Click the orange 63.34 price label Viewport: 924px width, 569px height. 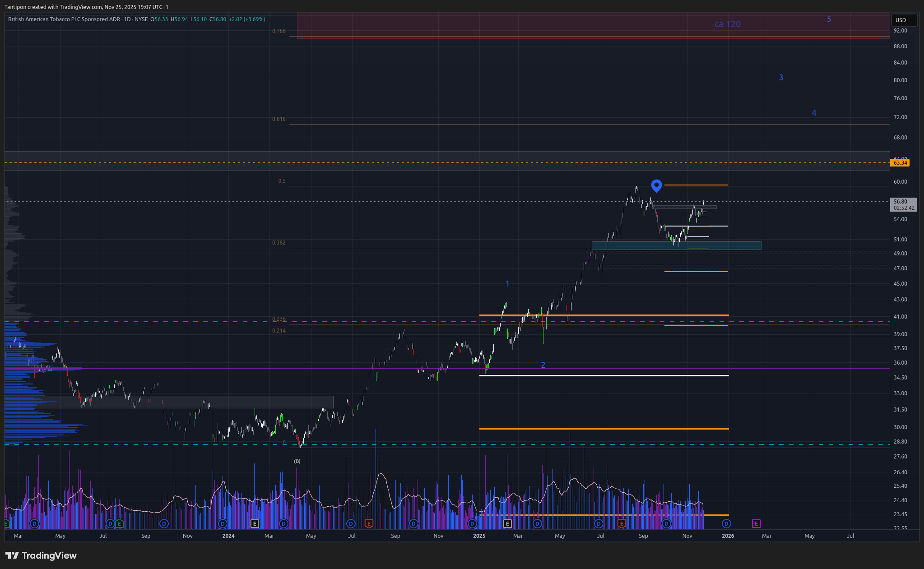900,162
